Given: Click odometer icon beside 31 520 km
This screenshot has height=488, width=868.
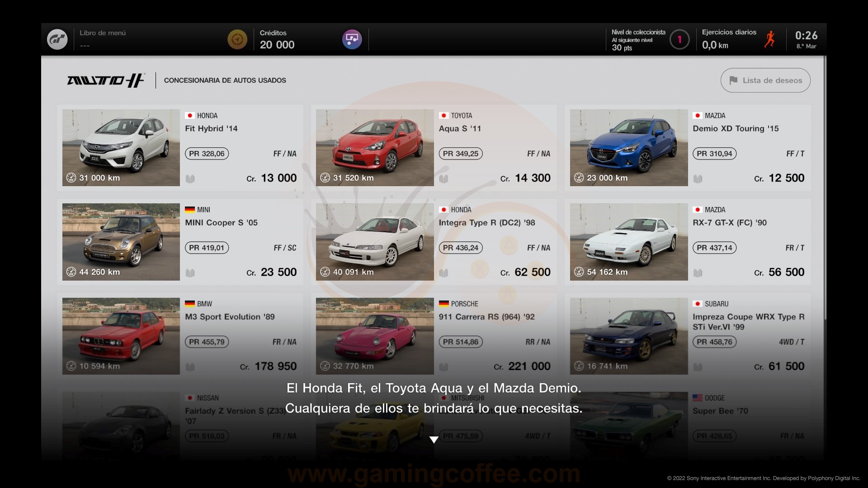Looking at the screenshot, I should coord(325,178).
